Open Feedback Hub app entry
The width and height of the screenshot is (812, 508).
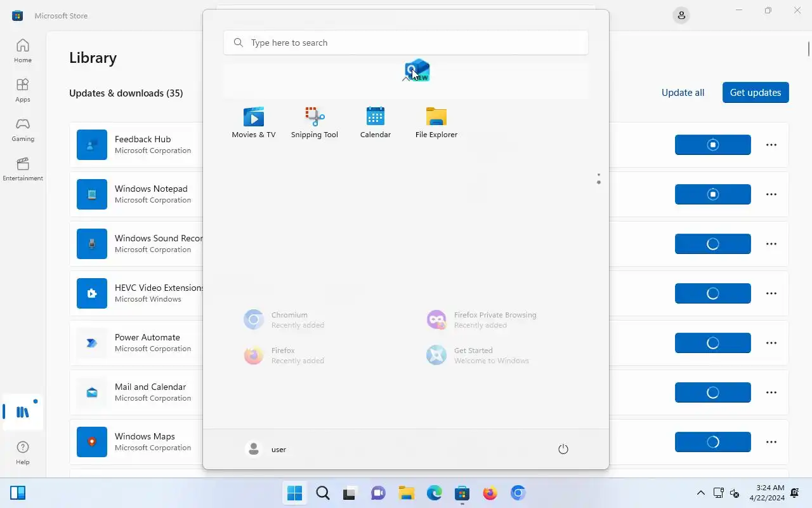(136, 145)
